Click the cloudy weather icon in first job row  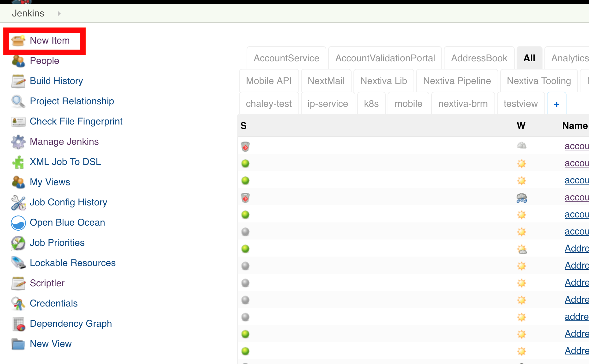click(x=521, y=146)
